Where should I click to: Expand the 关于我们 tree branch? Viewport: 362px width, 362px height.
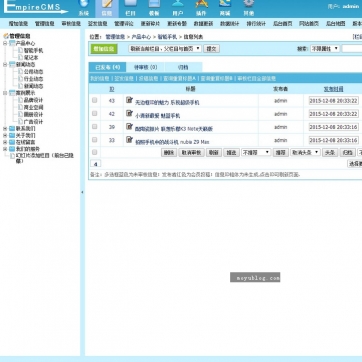point(5,135)
